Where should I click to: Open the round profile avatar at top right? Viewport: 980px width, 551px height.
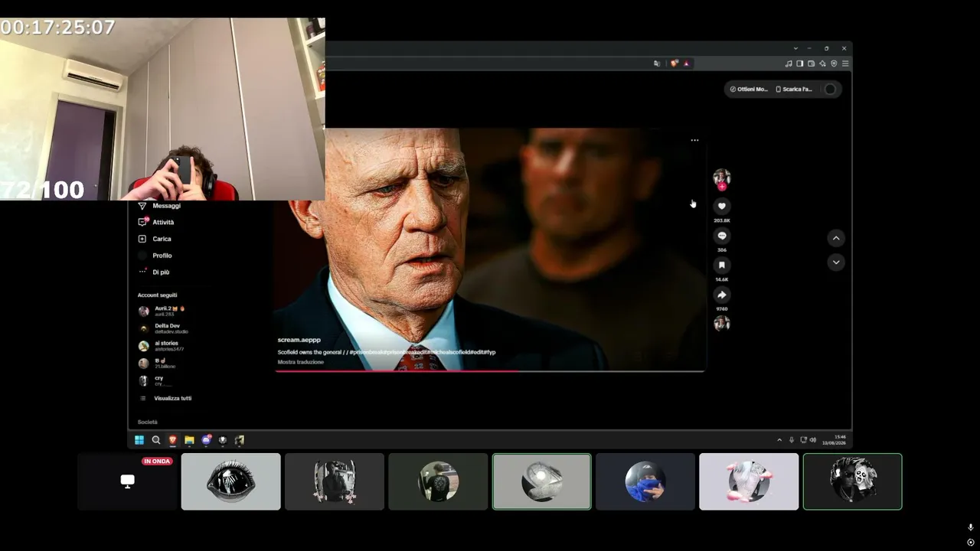pyautogui.click(x=830, y=89)
